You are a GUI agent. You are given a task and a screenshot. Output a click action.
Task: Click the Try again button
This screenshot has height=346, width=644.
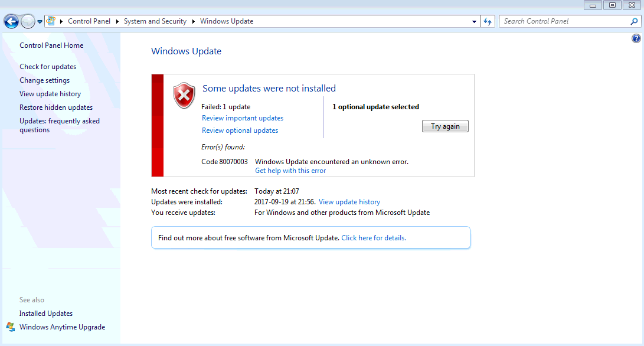coord(445,126)
